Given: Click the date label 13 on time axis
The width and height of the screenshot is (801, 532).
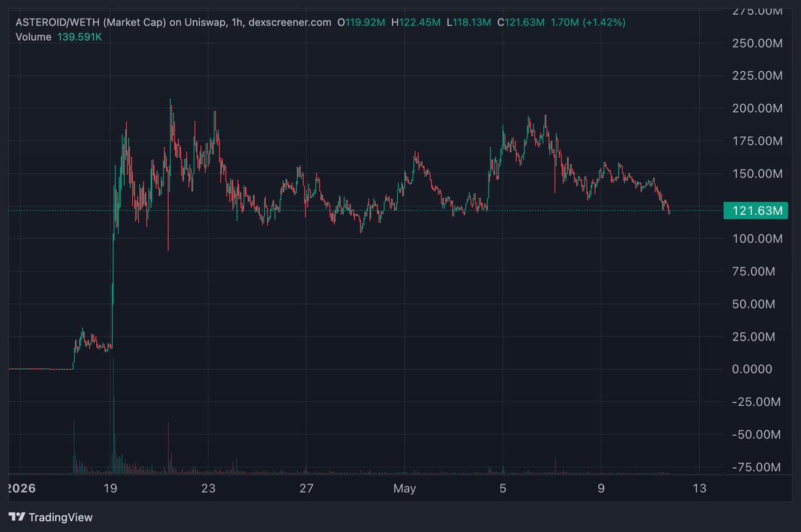Looking at the screenshot, I should point(699,489).
